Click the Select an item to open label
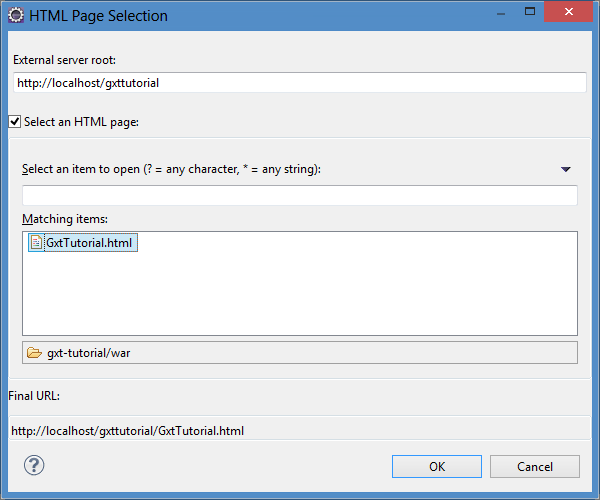The width and height of the screenshot is (600, 500). [171, 169]
